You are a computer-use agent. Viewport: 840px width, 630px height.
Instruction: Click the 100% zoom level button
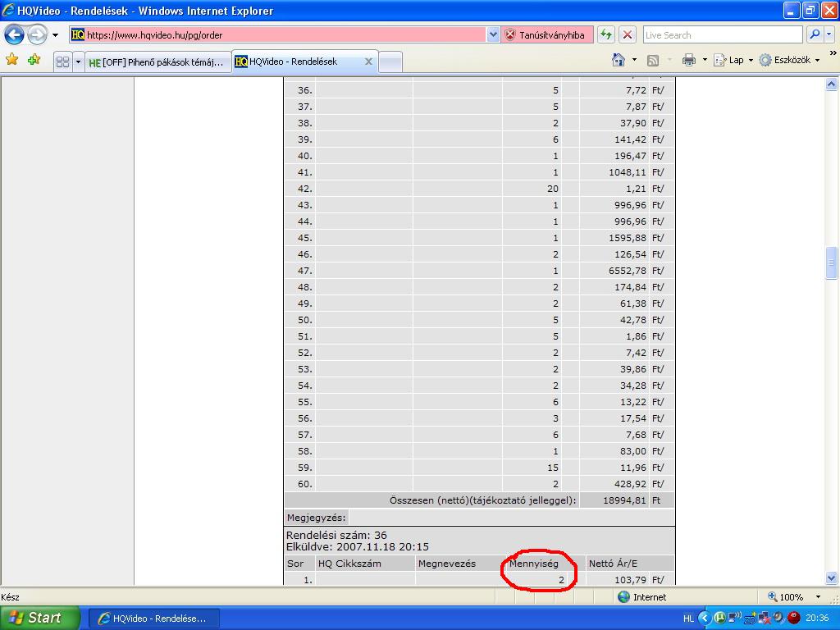(x=785, y=597)
